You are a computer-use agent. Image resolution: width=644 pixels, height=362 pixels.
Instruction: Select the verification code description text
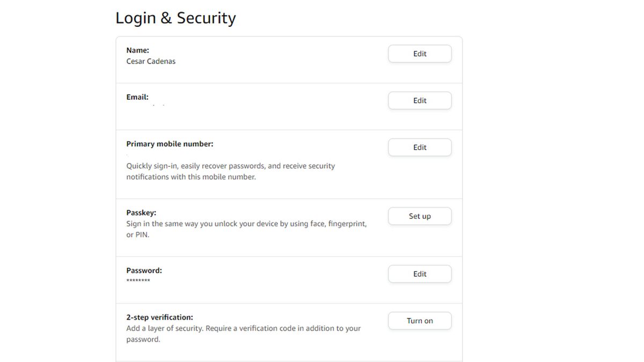243,333
